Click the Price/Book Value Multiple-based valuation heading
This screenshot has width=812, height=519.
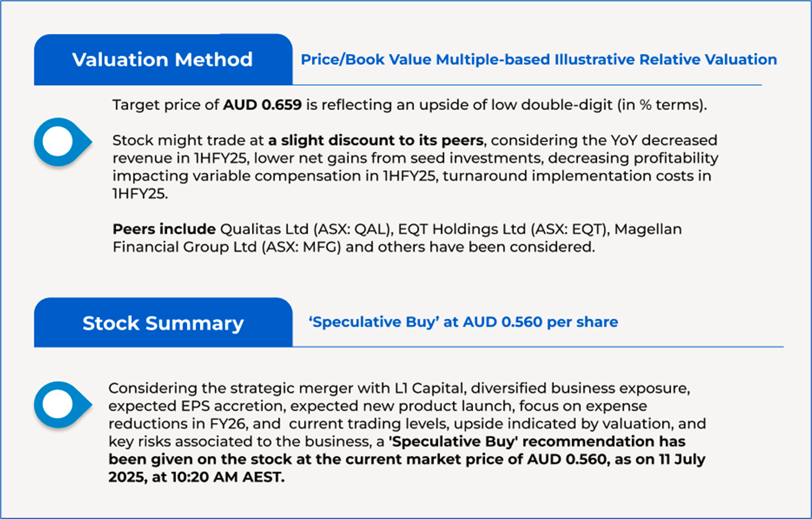coord(539,59)
